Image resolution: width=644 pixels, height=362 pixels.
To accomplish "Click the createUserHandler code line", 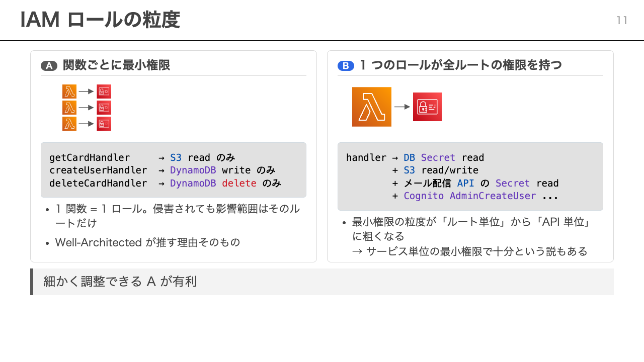I will pyautogui.click(x=163, y=170).
